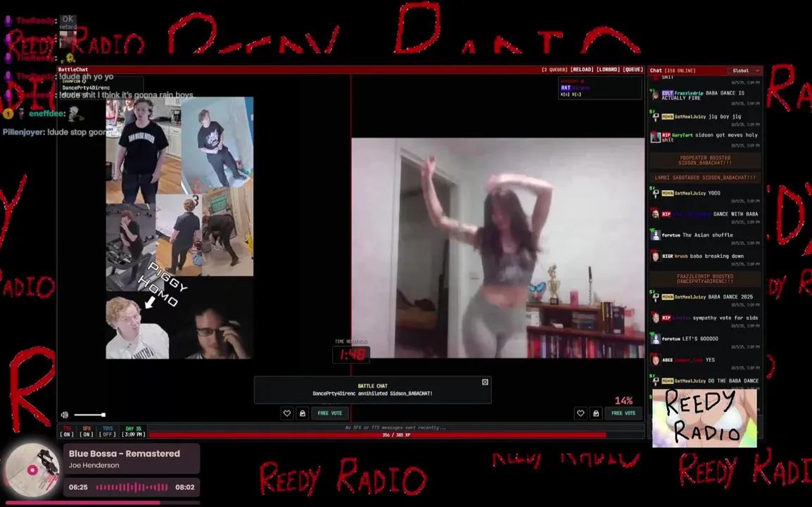
Task: Click the [2 QUEUED] indicator
Action: 554,70
